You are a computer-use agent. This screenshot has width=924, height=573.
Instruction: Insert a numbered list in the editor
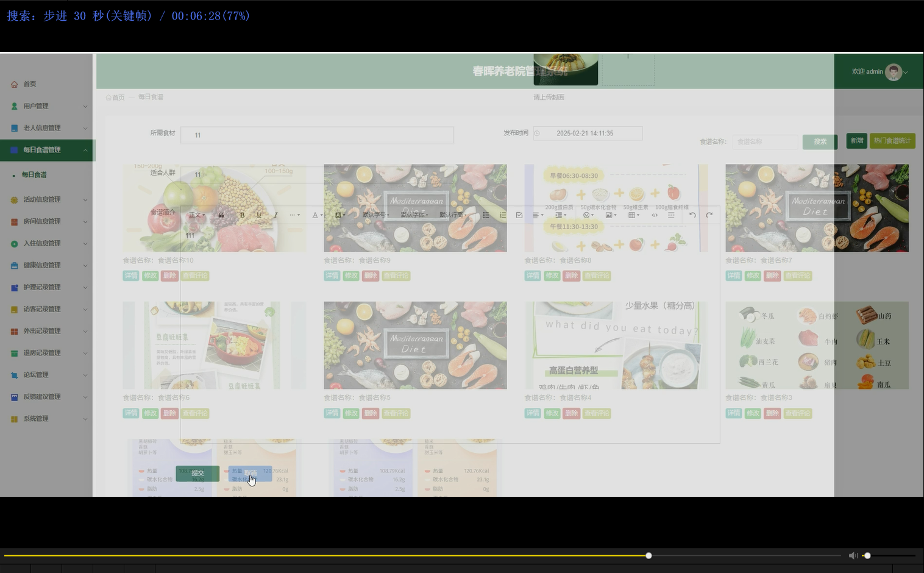point(503,215)
